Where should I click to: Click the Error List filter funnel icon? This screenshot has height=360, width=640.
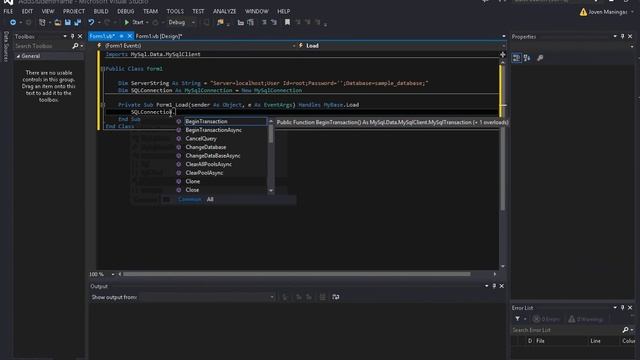(518, 319)
